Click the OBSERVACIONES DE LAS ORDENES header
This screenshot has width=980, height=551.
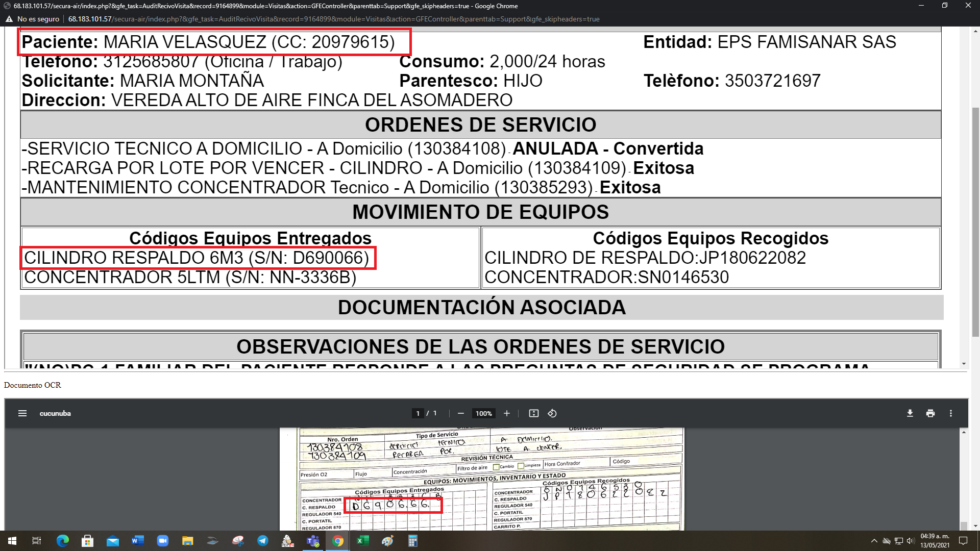point(481,346)
